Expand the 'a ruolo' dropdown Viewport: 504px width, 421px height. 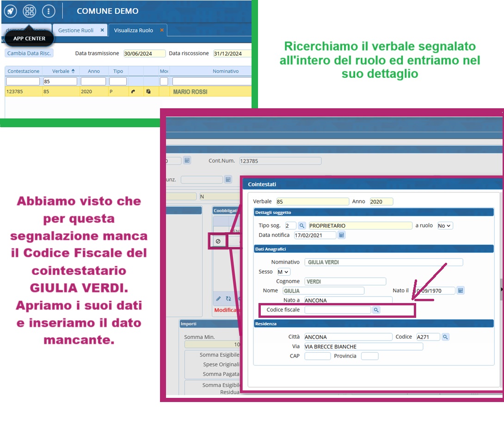point(445,226)
